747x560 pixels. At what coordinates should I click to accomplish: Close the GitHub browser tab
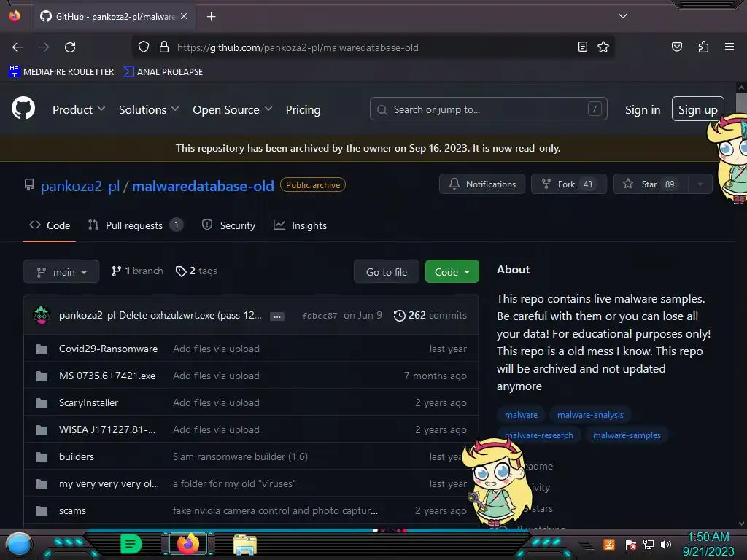[x=184, y=16]
